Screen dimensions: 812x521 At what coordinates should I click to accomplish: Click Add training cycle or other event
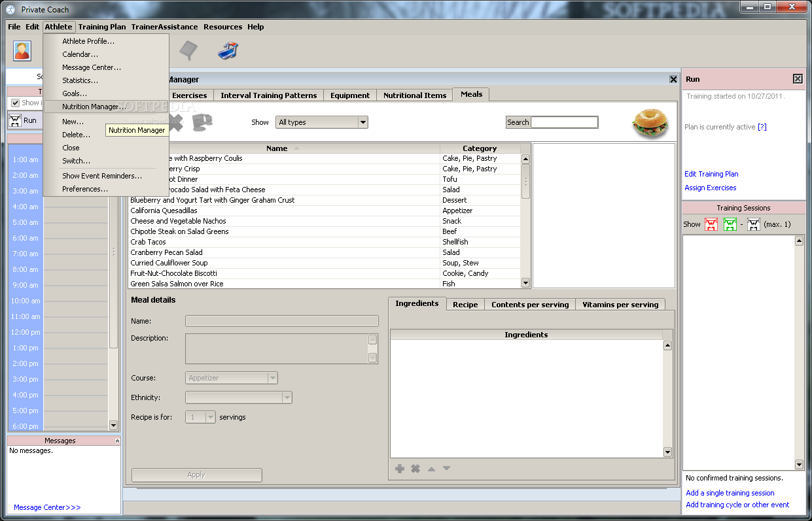pyautogui.click(x=737, y=505)
